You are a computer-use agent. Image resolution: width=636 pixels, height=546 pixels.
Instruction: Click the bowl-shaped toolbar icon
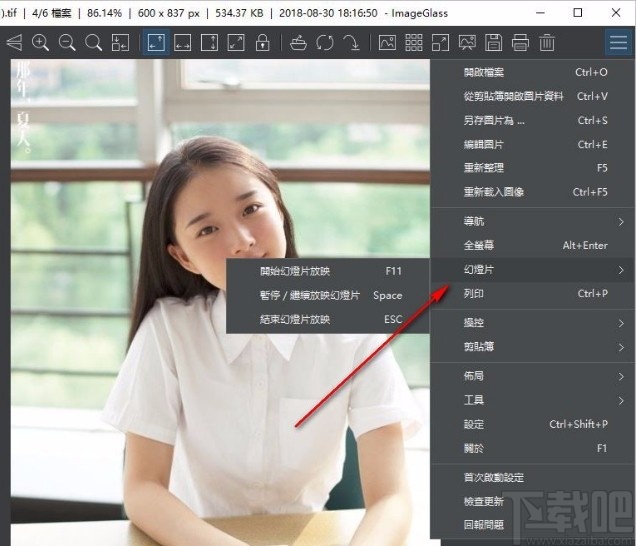click(299, 43)
